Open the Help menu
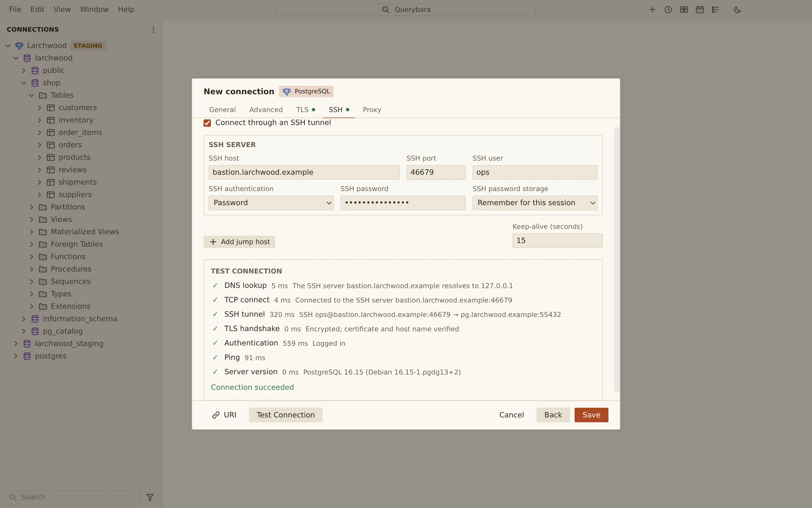This screenshot has width=812, height=508. pyautogui.click(x=126, y=9)
